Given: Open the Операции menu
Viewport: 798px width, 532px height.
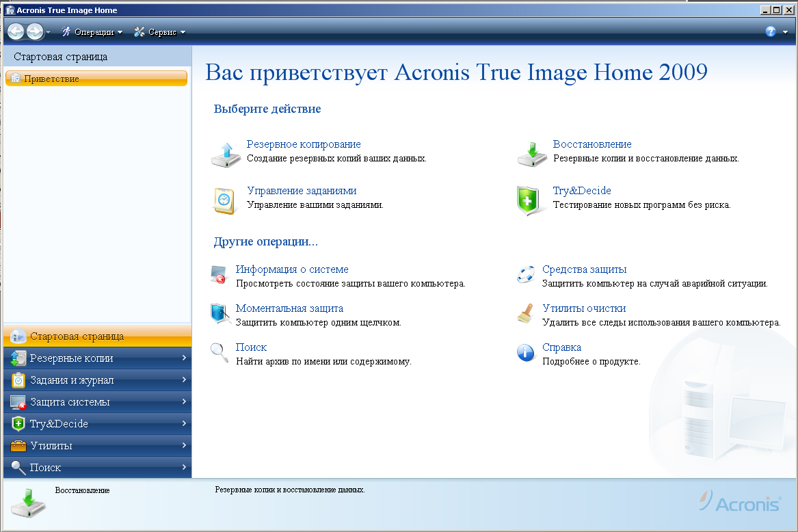Looking at the screenshot, I should pos(92,32).
